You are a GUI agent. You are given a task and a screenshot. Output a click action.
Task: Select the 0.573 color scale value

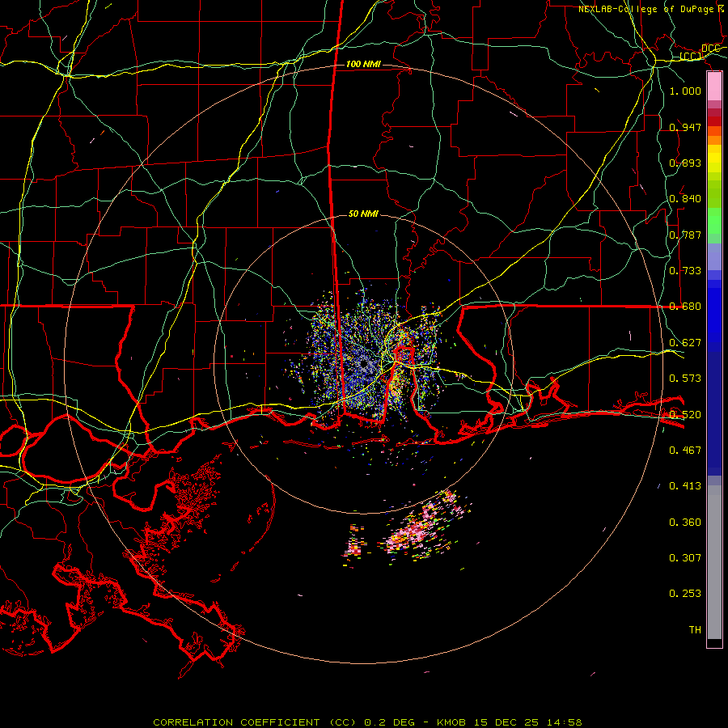(x=685, y=379)
